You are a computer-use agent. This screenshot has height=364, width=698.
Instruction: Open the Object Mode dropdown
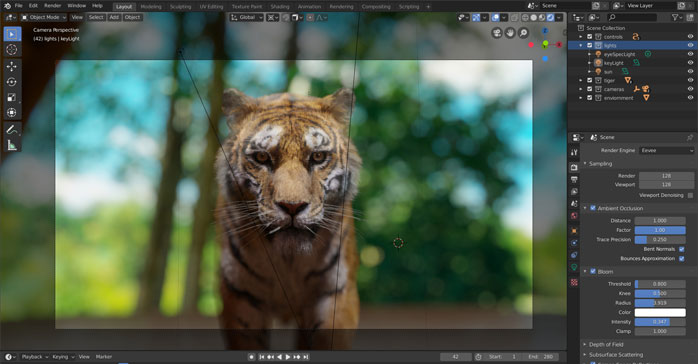click(x=44, y=17)
